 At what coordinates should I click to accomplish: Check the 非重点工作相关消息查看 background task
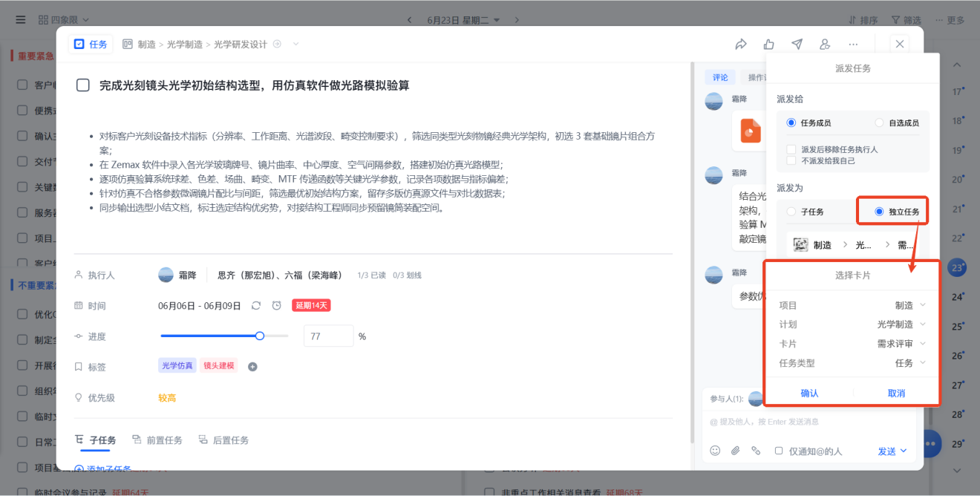(x=489, y=492)
